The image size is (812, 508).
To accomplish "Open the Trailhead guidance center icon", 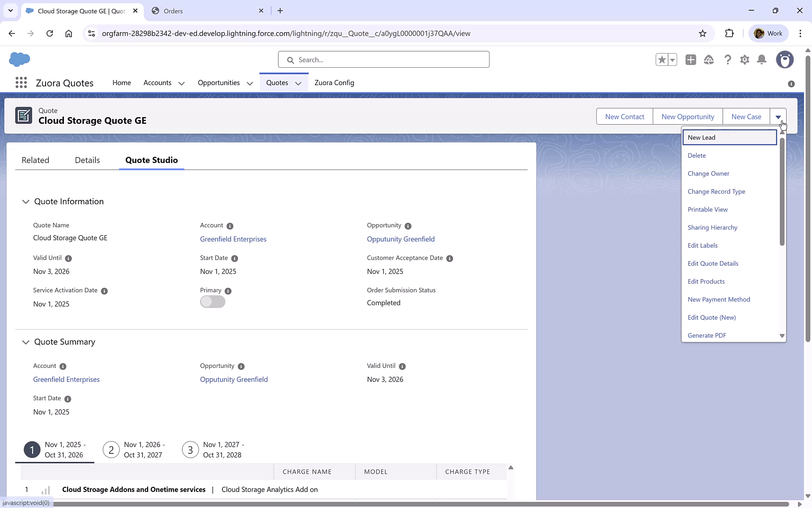I will coord(709,60).
